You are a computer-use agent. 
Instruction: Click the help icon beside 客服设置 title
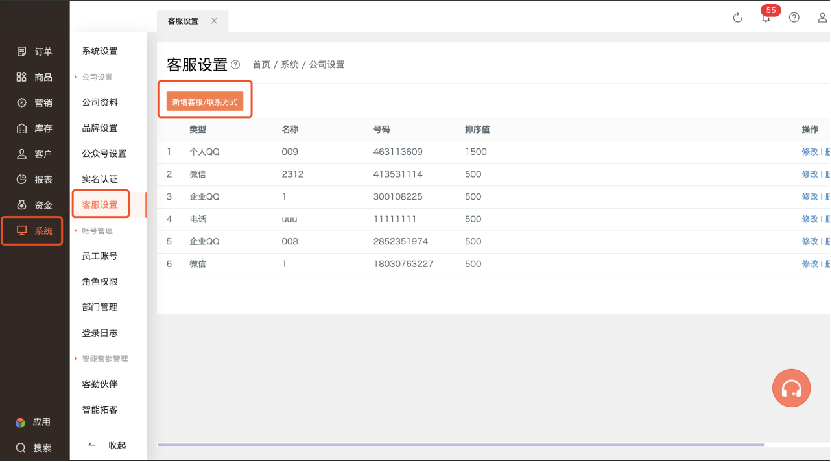point(236,65)
